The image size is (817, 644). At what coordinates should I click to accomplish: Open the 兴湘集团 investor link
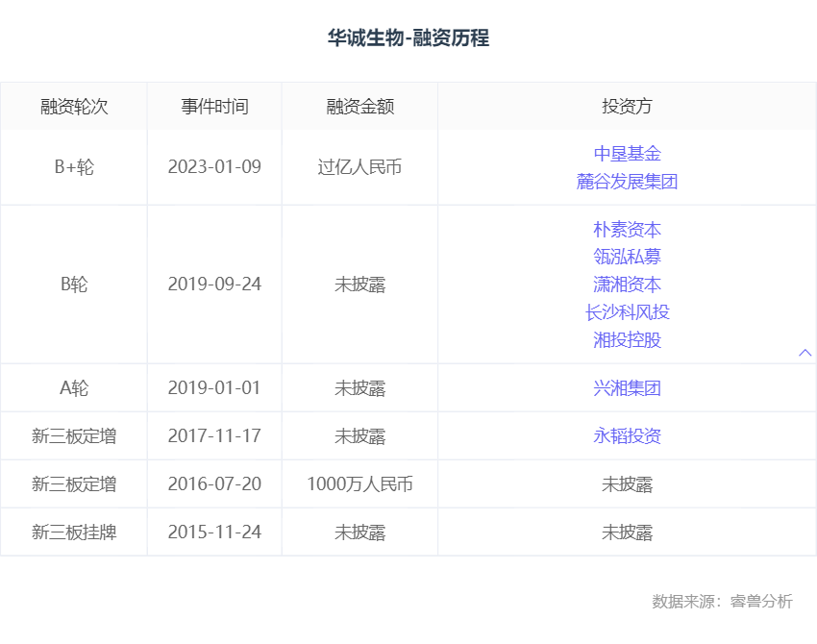pyautogui.click(x=627, y=388)
